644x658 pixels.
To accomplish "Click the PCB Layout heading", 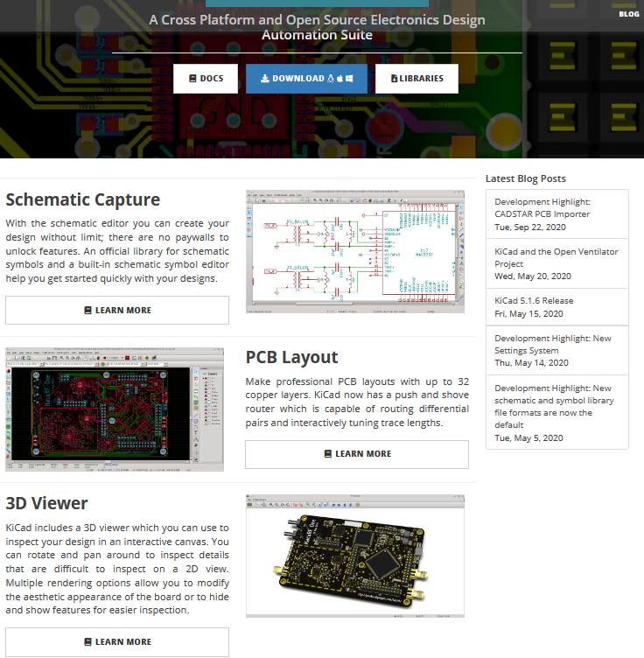I will tap(291, 357).
